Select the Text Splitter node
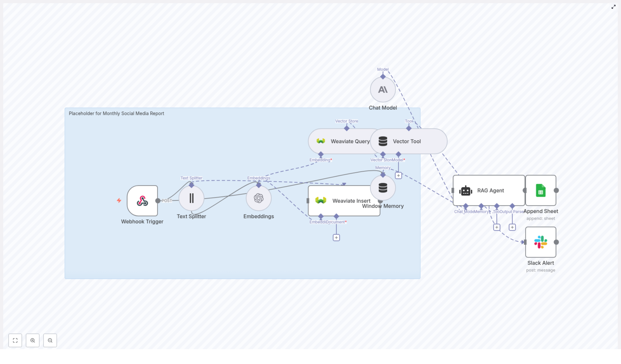 [191, 198]
